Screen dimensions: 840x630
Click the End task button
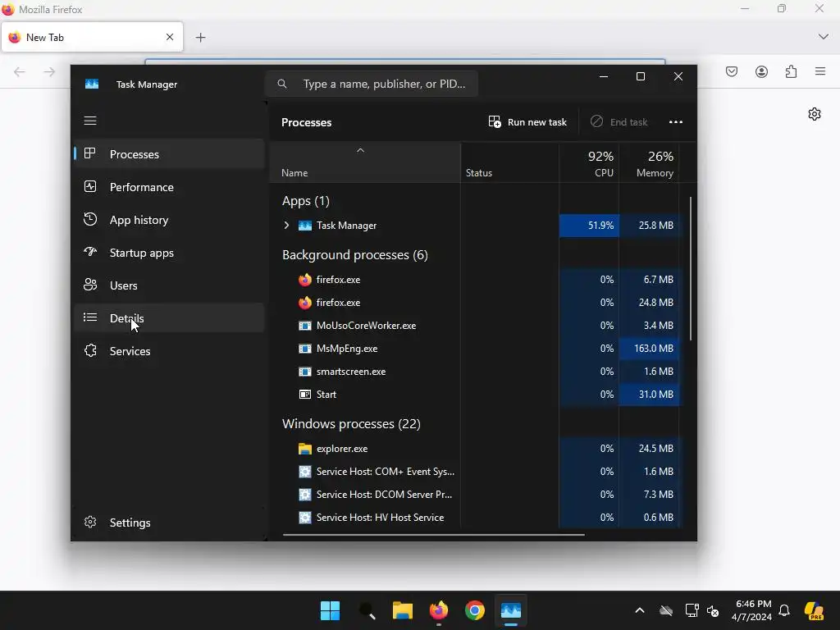[x=619, y=122]
